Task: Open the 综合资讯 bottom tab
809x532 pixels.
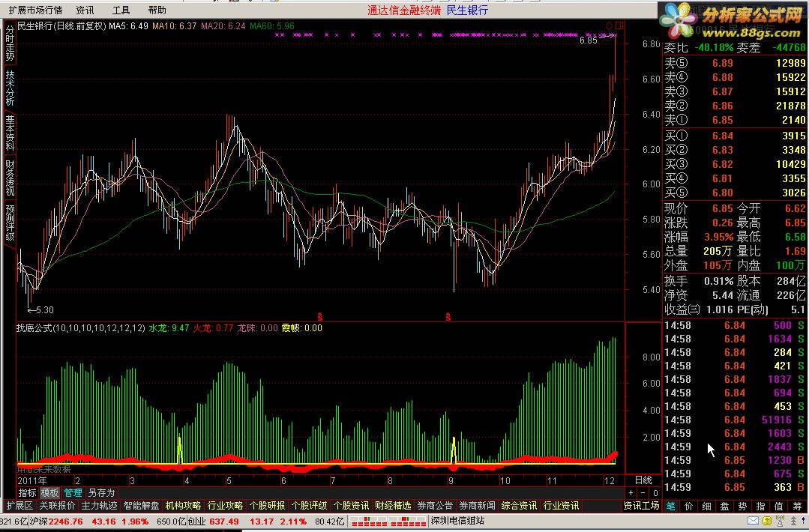Action: pos(519,506)
